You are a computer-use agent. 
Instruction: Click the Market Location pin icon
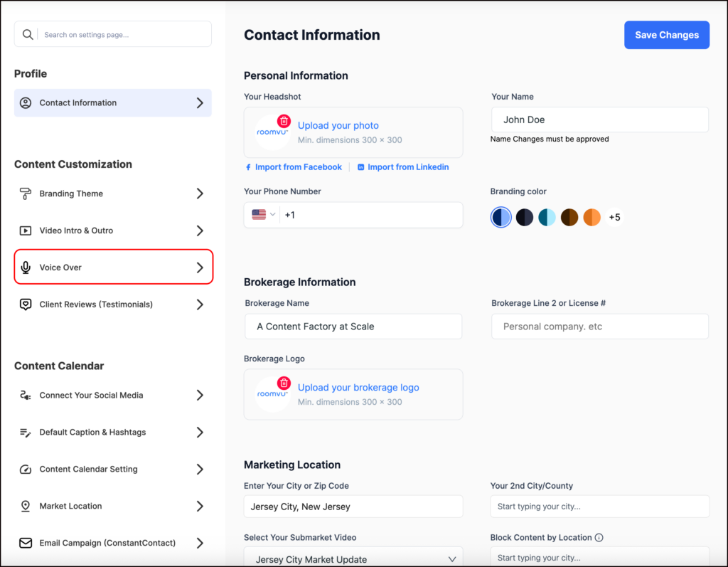coord(26,506)
